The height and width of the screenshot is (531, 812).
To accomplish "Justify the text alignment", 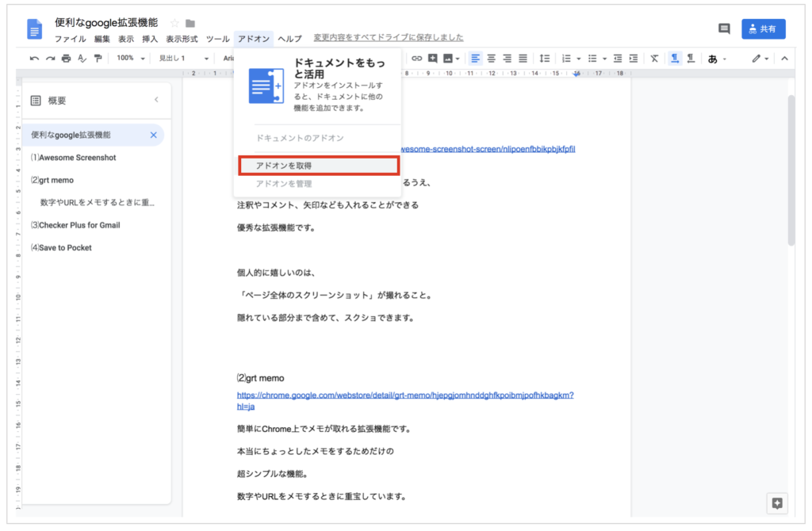I will [x=523, y=59].
